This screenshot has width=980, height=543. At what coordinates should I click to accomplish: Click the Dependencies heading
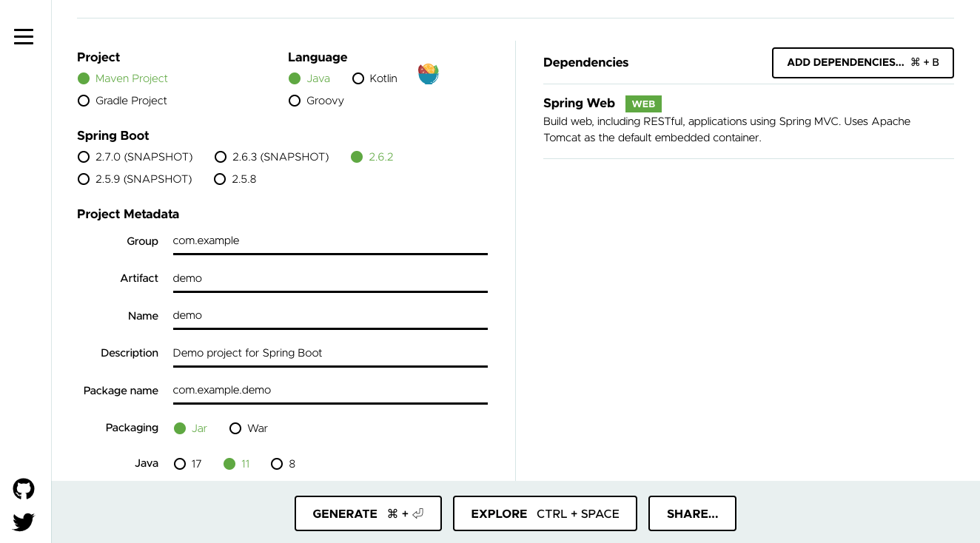(585, 63)
